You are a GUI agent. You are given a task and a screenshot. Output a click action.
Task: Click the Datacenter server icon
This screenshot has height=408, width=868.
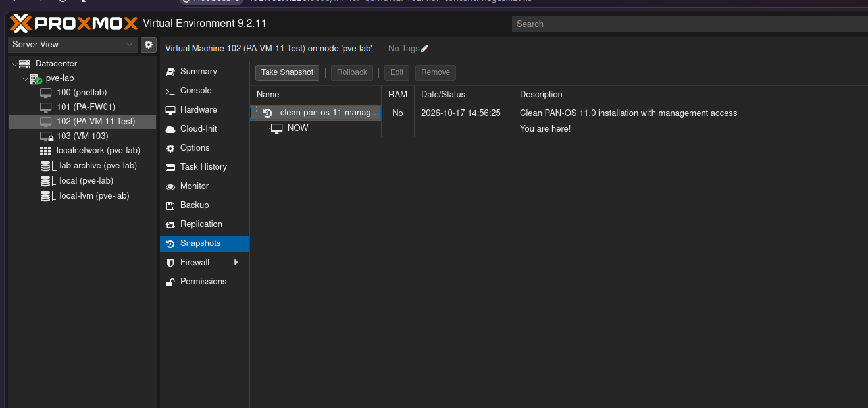(24, 64)
